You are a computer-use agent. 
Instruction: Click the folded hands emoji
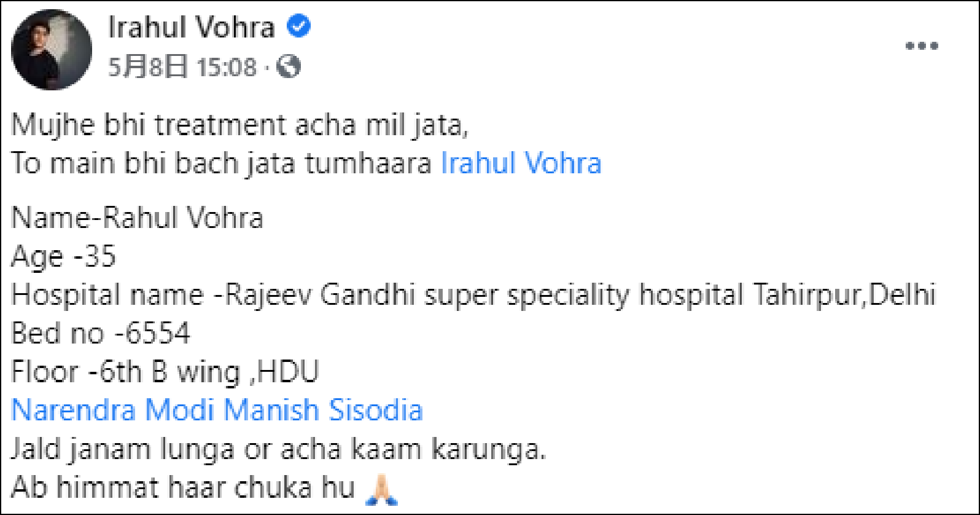381,490
